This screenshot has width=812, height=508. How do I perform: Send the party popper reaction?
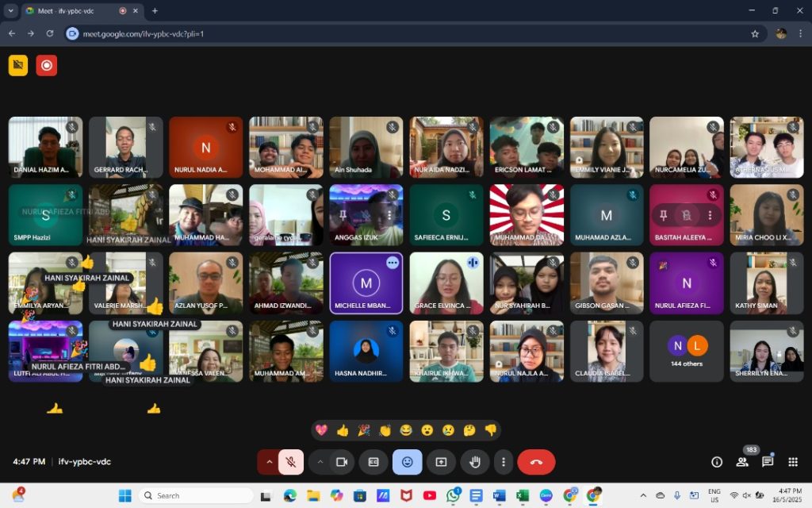[x=364, y=430]
